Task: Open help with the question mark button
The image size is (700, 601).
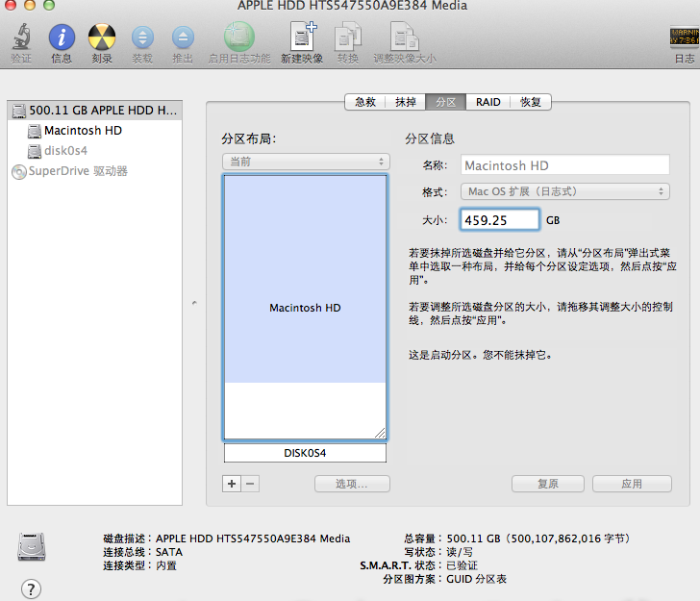Action: pyautogui.click(x=31, y=589)
